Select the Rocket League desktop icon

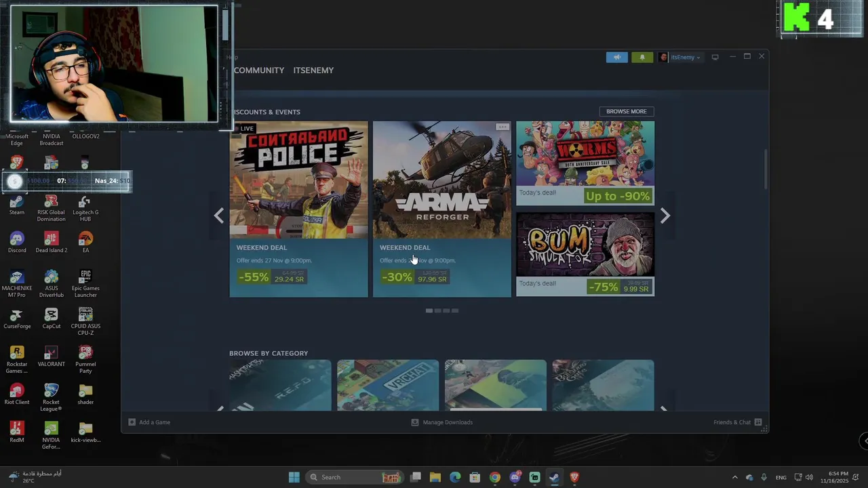(51, 398)
